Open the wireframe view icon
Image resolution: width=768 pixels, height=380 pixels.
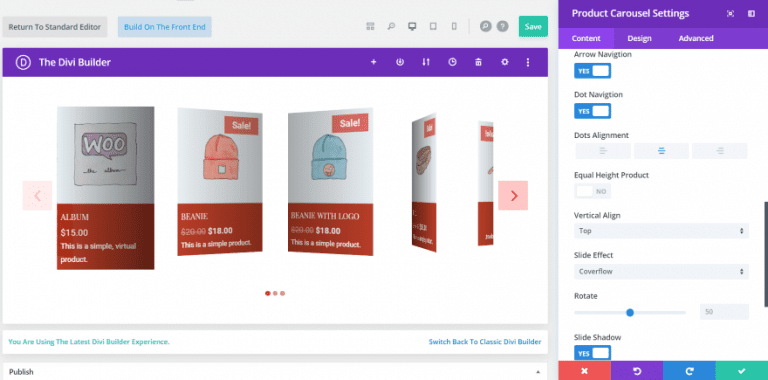pos(370,26)
